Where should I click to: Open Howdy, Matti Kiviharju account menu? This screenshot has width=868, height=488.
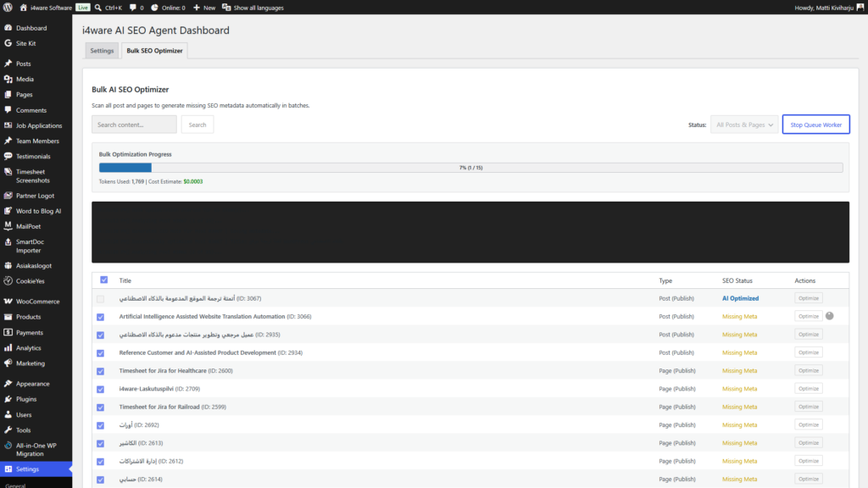pyautogui.click(x=829, y=8)
